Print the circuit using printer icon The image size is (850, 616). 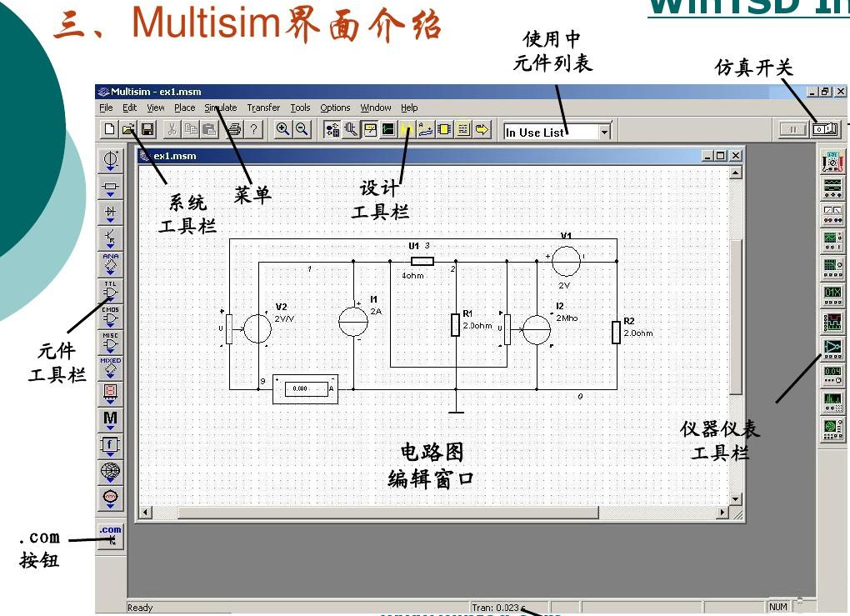[234, 129]
